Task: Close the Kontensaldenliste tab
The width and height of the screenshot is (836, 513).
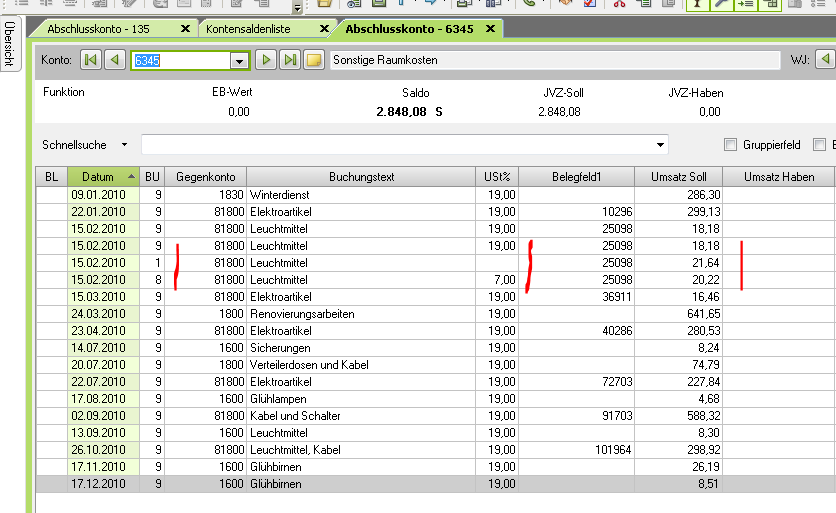Action: coord(325,29)
